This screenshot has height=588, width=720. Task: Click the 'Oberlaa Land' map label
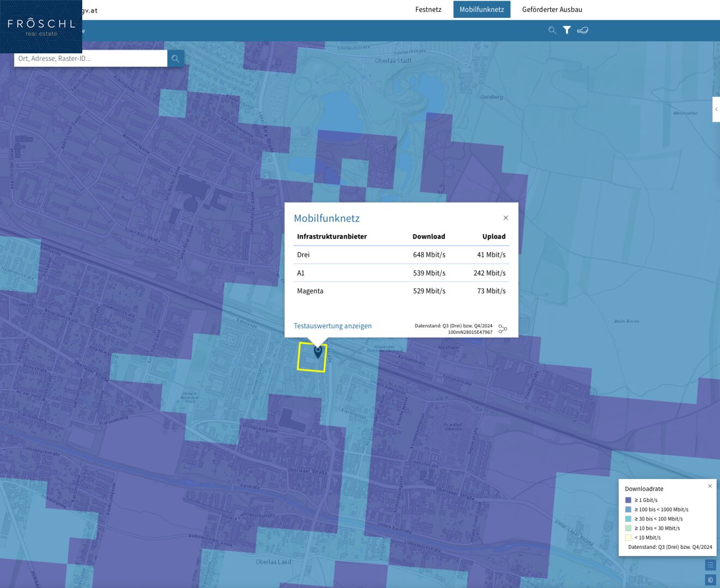point(273,562)
